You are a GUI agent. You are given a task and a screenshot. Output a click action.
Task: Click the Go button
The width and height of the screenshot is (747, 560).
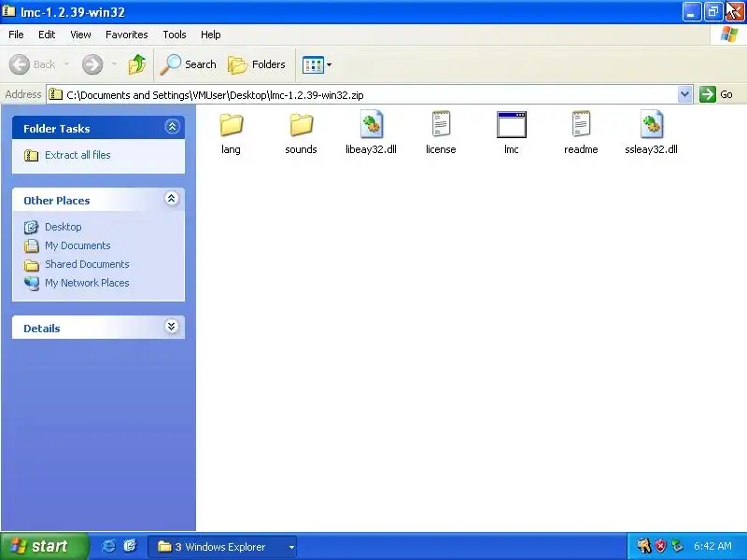click(x=716, y=94)
